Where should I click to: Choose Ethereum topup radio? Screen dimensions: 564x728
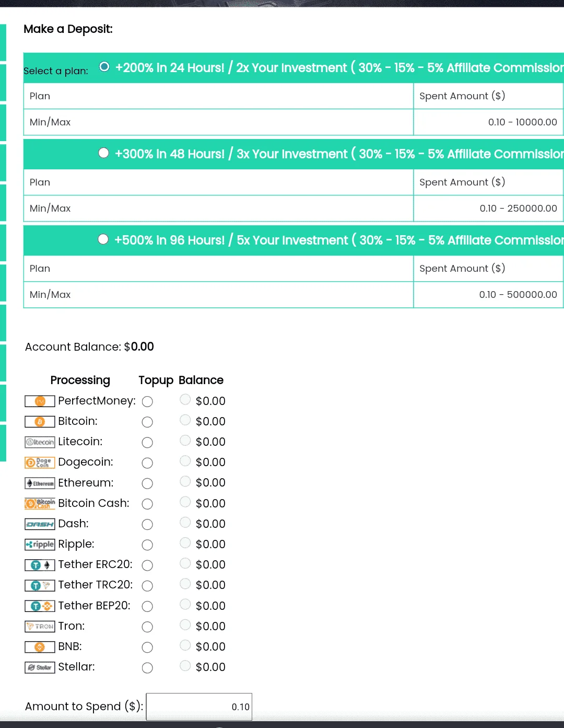(x=147, y=483)
